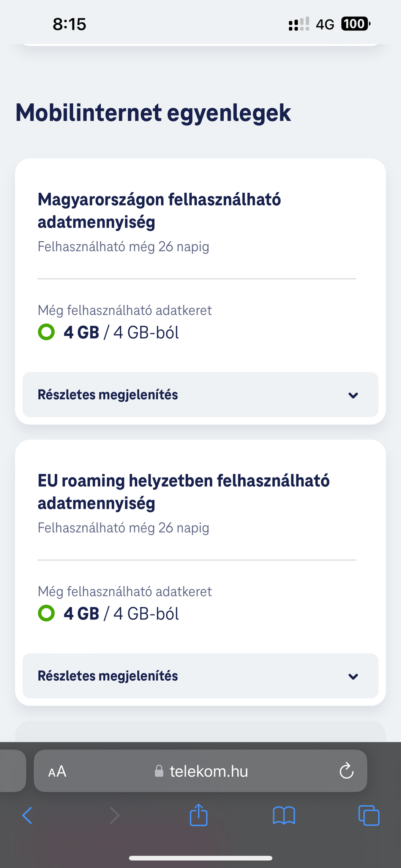The image size is (401, 868).
Task: Tap the battery 100 status indicator
Action: click(355, 24)
